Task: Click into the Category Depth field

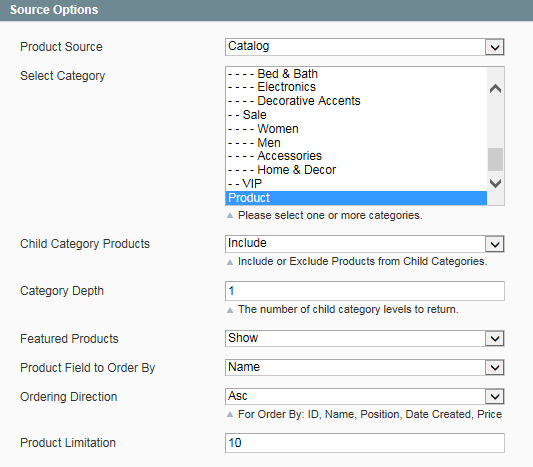Action: coord(364,291)
